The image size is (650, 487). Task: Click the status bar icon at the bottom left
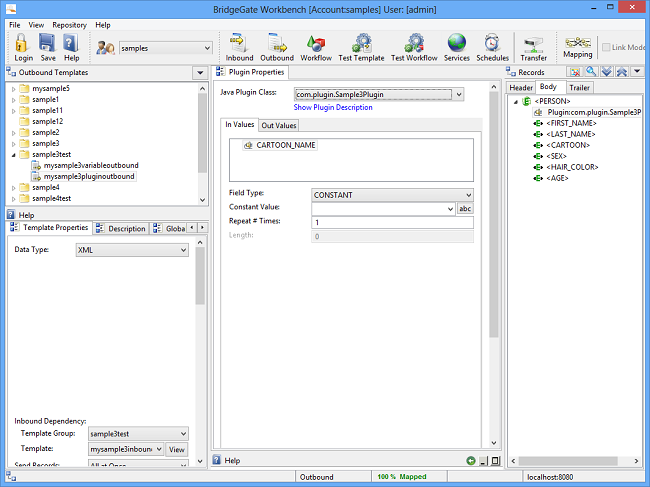pos(11,477)
